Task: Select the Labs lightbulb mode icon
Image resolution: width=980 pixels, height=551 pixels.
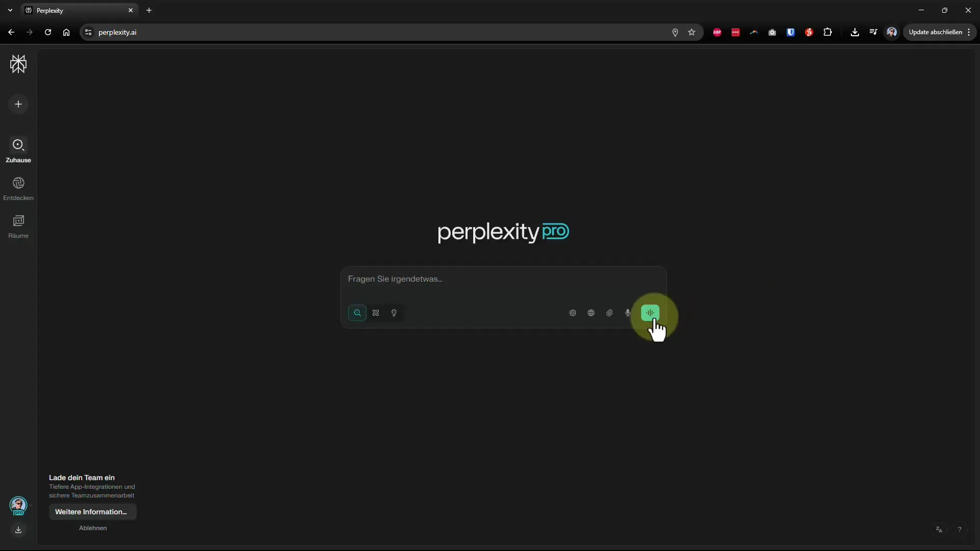Action: 394,313
